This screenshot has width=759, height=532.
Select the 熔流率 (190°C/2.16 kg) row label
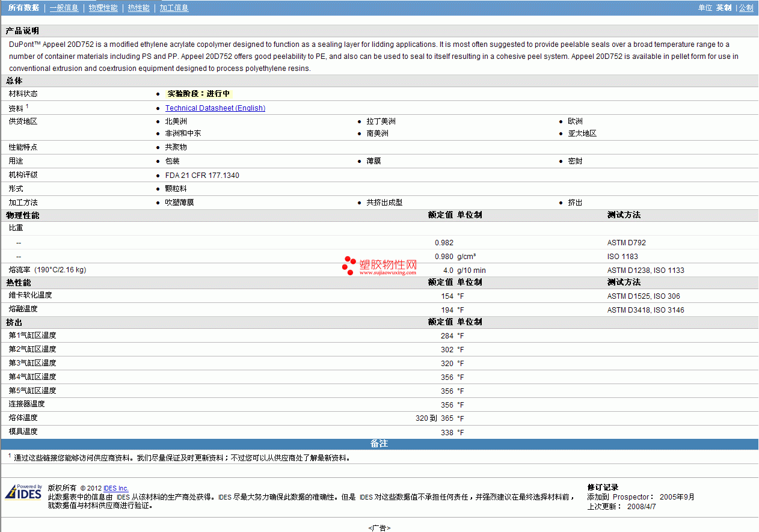(x=48, y=270)
